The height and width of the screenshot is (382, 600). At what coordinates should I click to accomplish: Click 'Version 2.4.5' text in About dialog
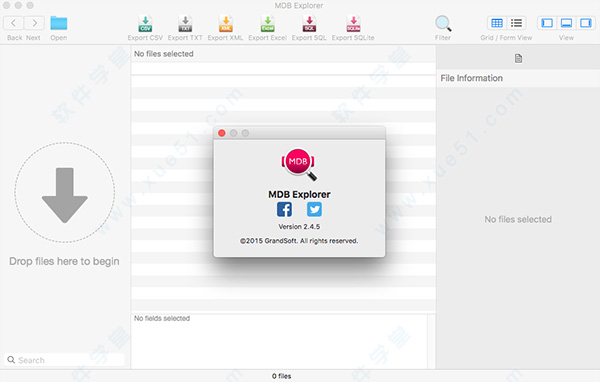pos(299,227)
